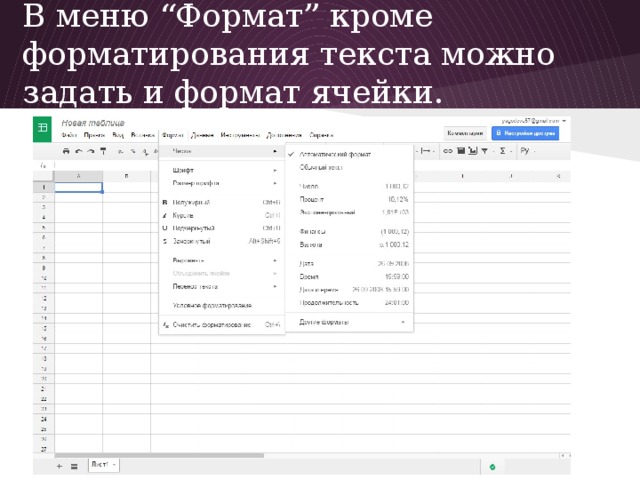Click the Insert link chain icon

point(448,151)
